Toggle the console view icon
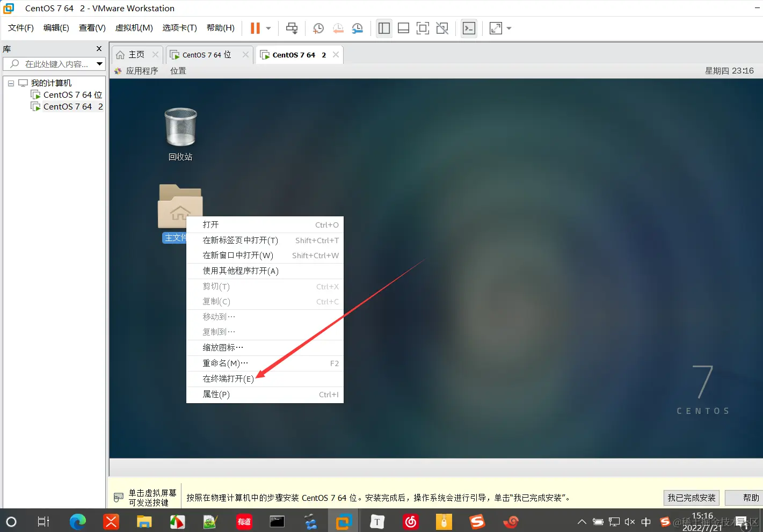Screen dimensions: 763x532 (468, 28)
